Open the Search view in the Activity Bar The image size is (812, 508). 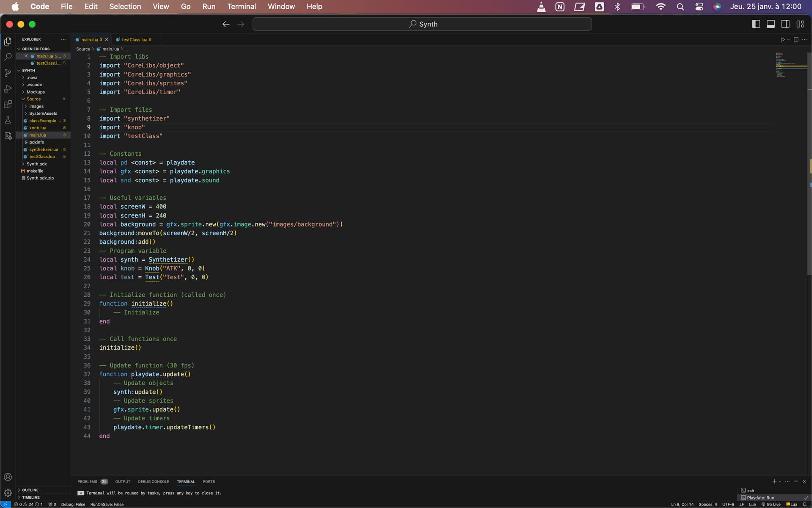tap(8, 57)
